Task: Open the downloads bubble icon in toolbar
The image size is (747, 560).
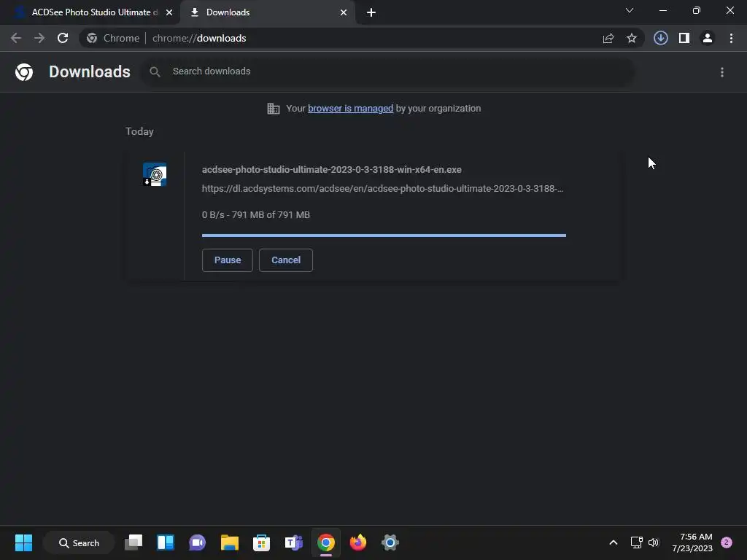Action: (661, 38)
